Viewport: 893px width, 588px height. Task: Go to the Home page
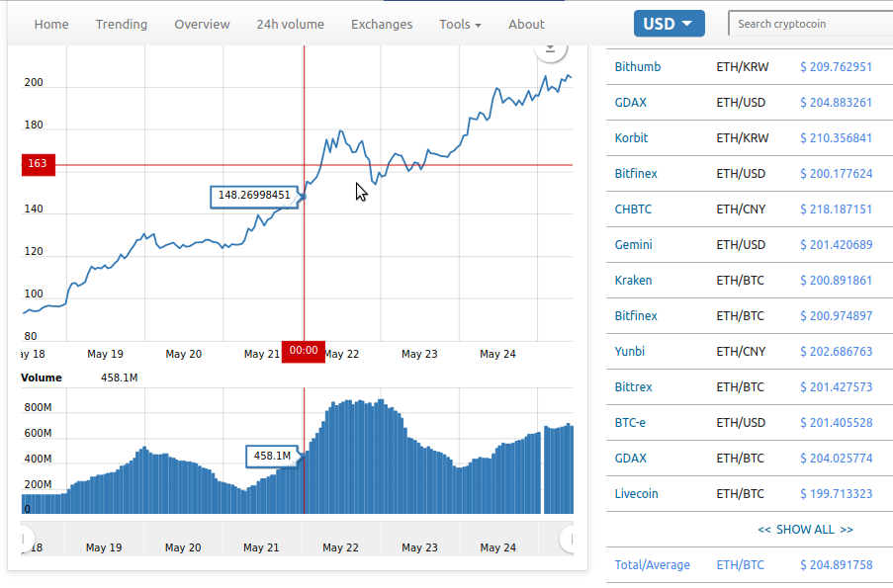click(51, 24)
